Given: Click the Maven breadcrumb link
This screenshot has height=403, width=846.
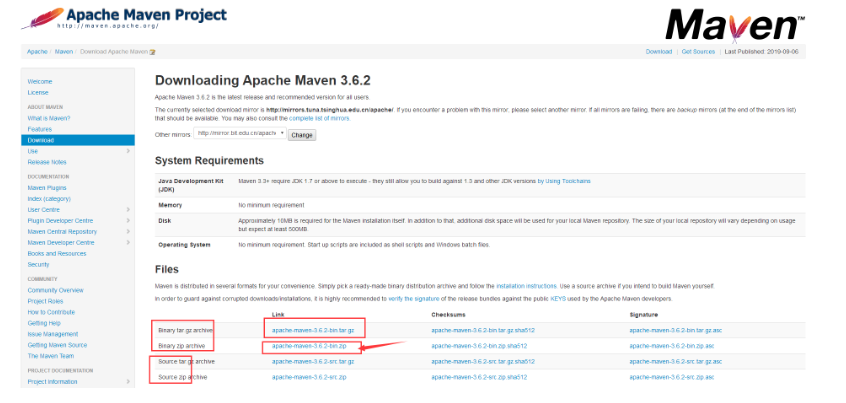Looking at the screenshot, I should pyautogui.click(x=64, y=52).
